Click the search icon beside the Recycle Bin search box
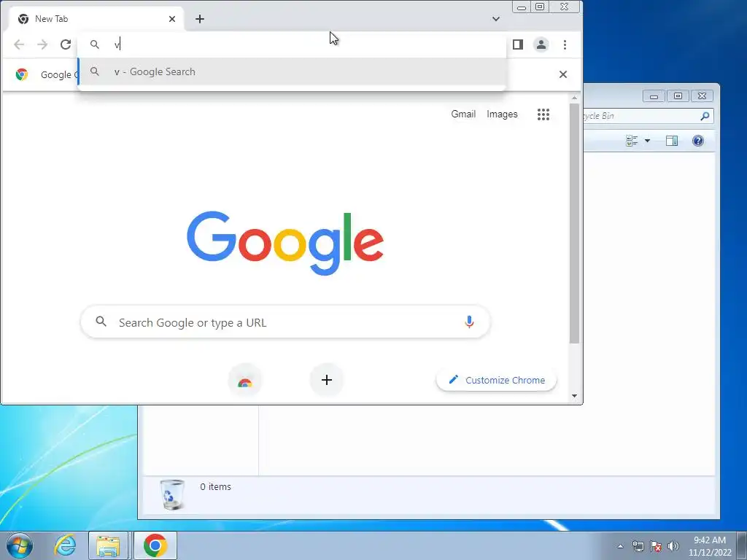The height and width of the screenshot is (560, 747). pyautogui.click(x=705, y=116)
